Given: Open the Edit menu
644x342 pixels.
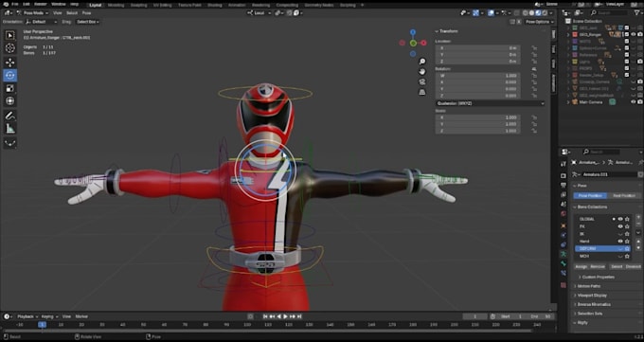Looking at the screenshot, I should click(27, 5).
